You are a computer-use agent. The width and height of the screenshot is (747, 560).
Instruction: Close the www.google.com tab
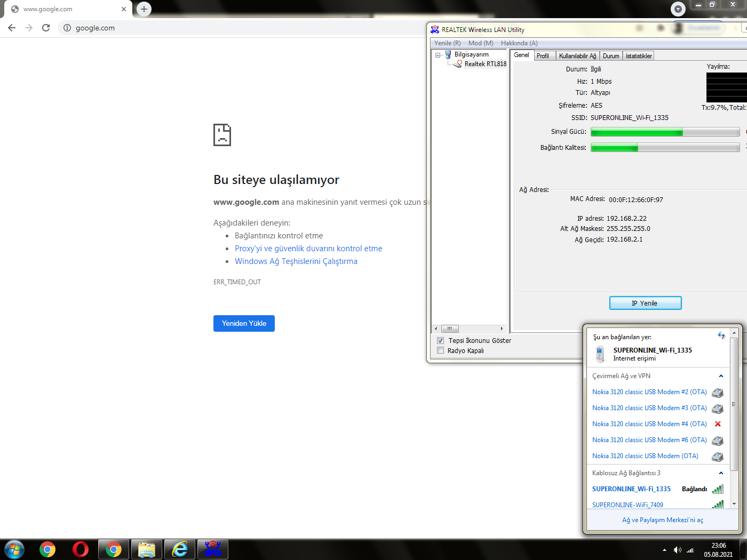124,9
